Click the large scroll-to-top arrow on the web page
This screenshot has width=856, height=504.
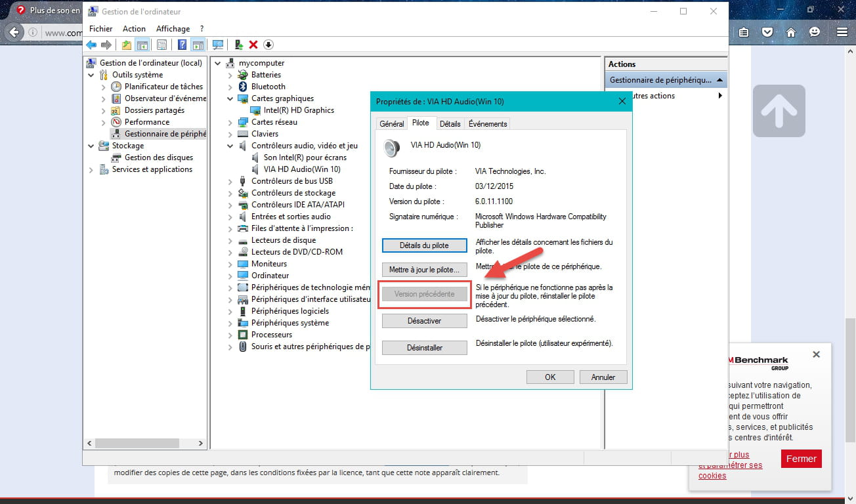779,111
